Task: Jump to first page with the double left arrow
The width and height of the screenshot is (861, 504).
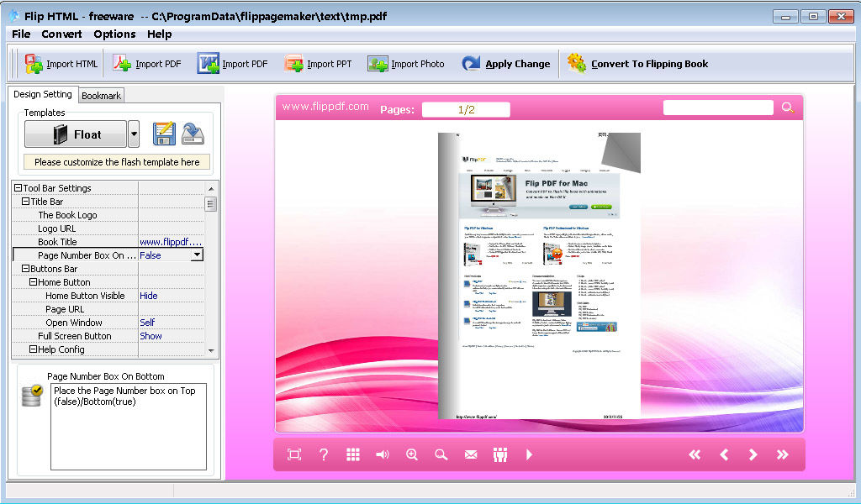Action: [695, 454]
